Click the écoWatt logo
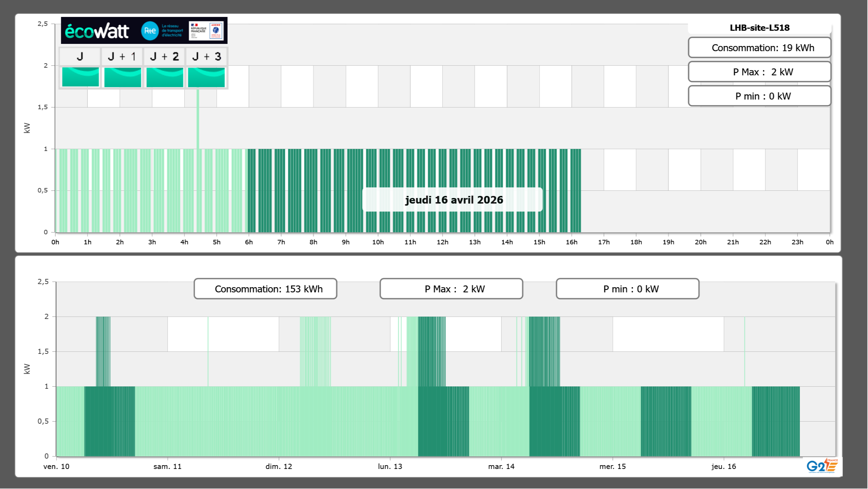The width and height of the screenshot is (868, 489). [x=97, y=31]
